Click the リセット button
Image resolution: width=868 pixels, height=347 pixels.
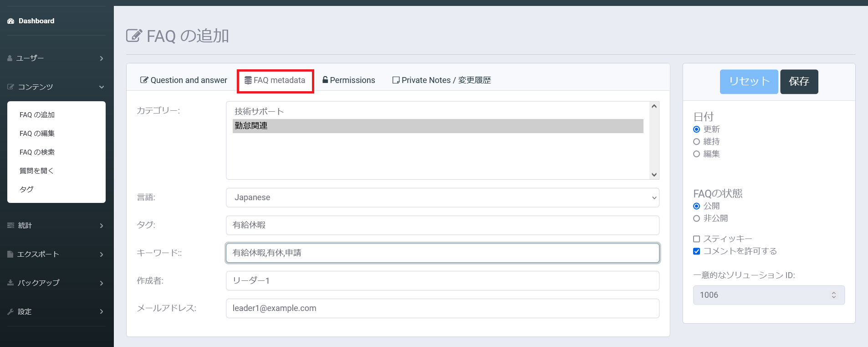click(x=749, y=82)
